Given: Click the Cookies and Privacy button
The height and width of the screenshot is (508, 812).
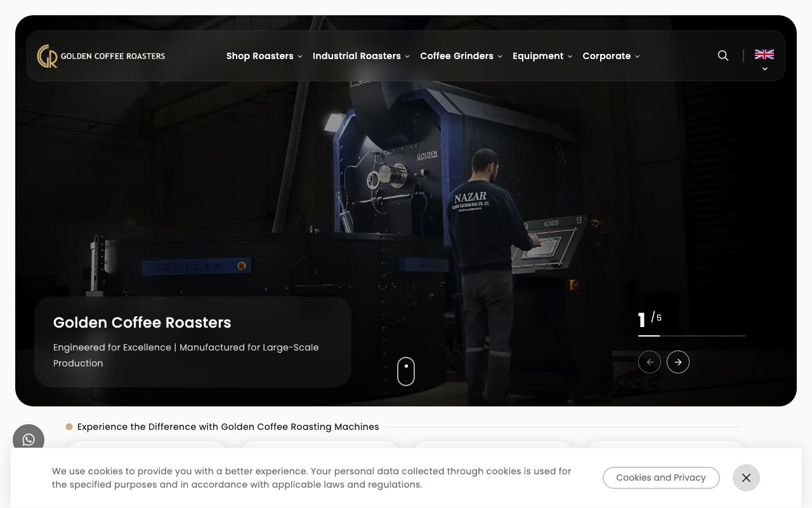Looking at the screenshot, I should tap(661, 478).
